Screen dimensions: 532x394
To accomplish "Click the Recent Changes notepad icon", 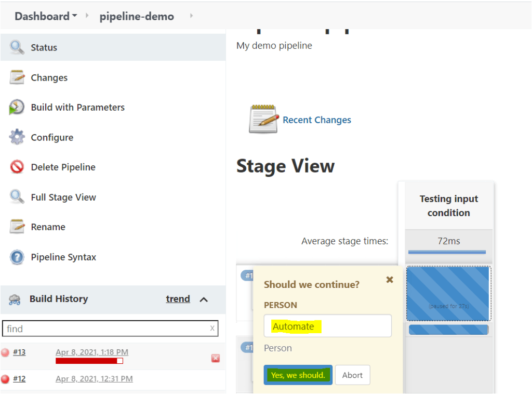I will point(263,119).
